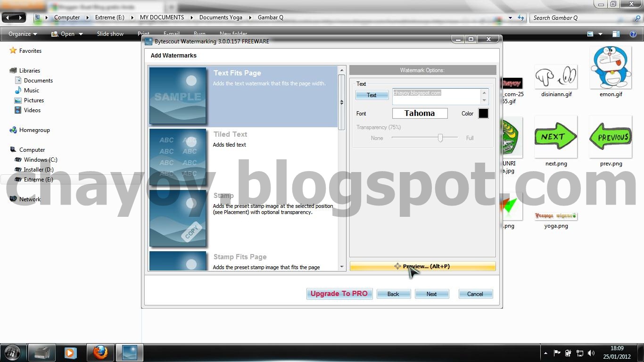Open the address bar history dropdown

[x=510, y=18]
